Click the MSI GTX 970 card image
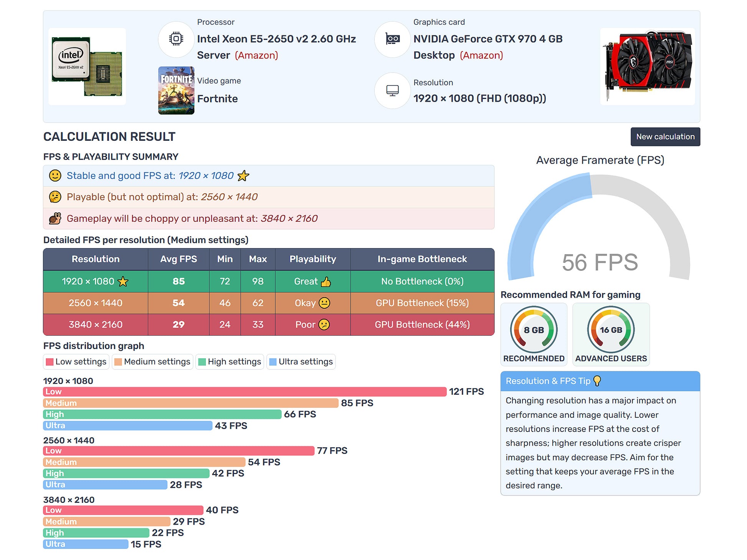The width and height of the screenshot is (747, 560). (647, 66)
